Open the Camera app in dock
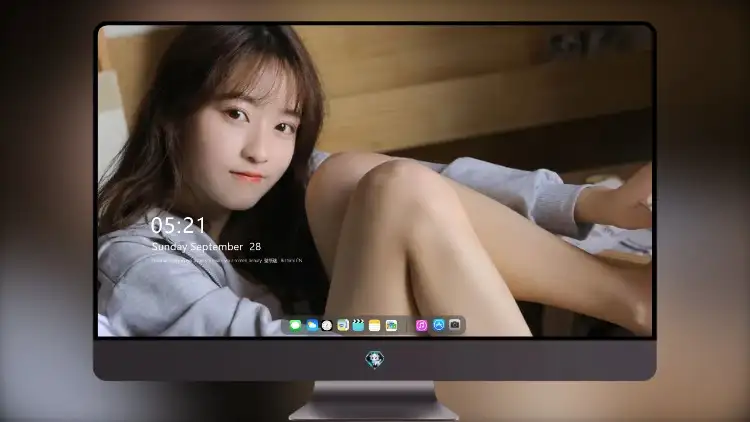Image resolution: width=750 pixels, height=422 pixels. click(455, 325)
